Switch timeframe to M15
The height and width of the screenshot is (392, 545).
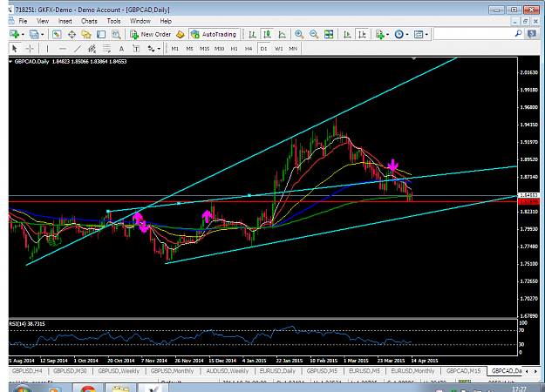[204, 49]
